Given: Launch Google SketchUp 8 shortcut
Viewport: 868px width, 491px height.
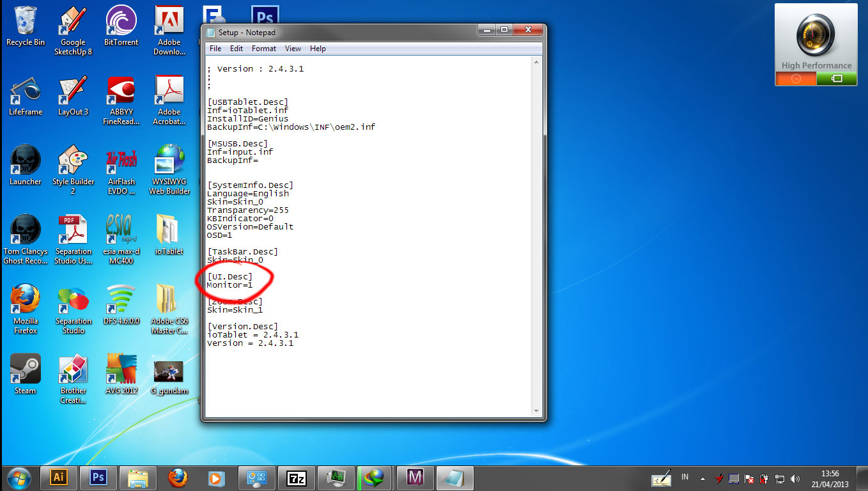Looking at the screenshot, I should point(73,31).
